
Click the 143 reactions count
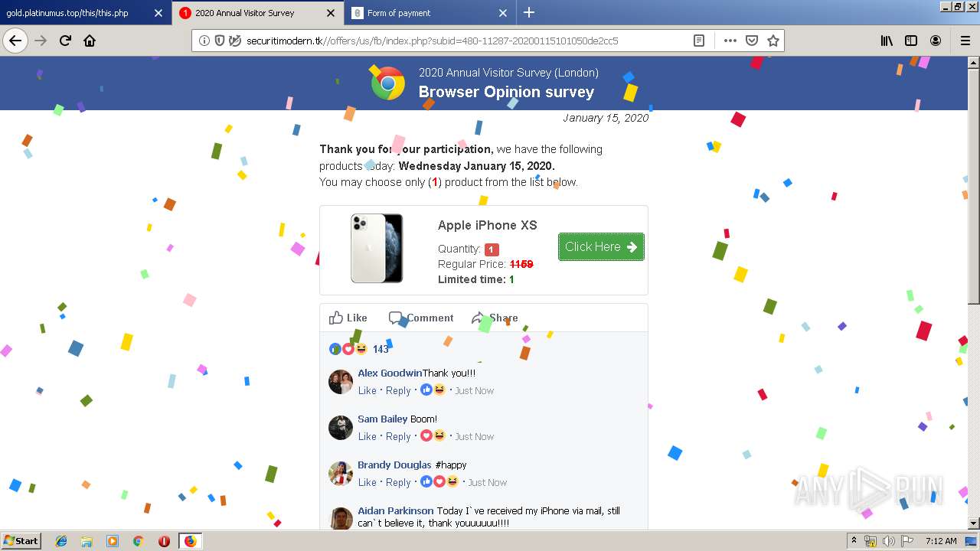click(x=381, y=349)
